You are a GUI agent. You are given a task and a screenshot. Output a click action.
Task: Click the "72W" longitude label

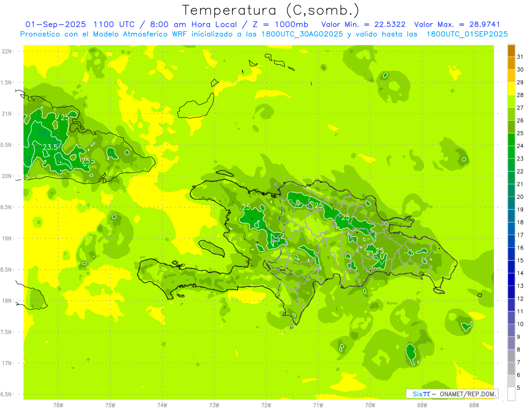(266, 405)
